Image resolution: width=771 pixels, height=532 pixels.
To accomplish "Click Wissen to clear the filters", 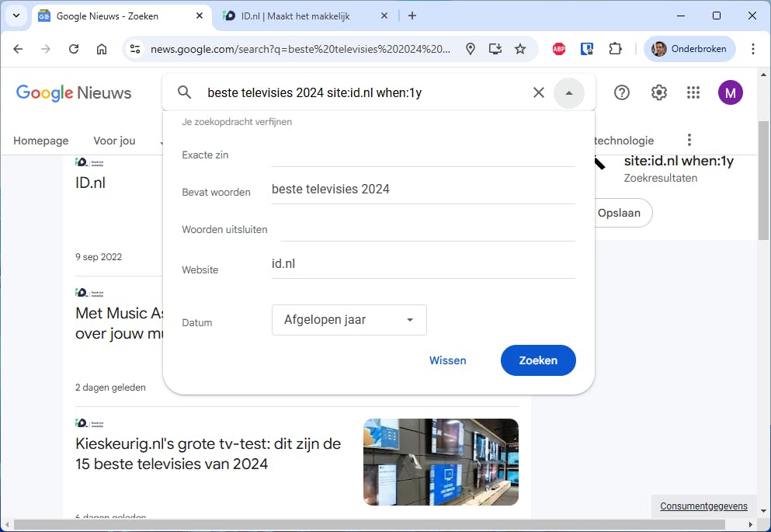I will coord(447,360).
